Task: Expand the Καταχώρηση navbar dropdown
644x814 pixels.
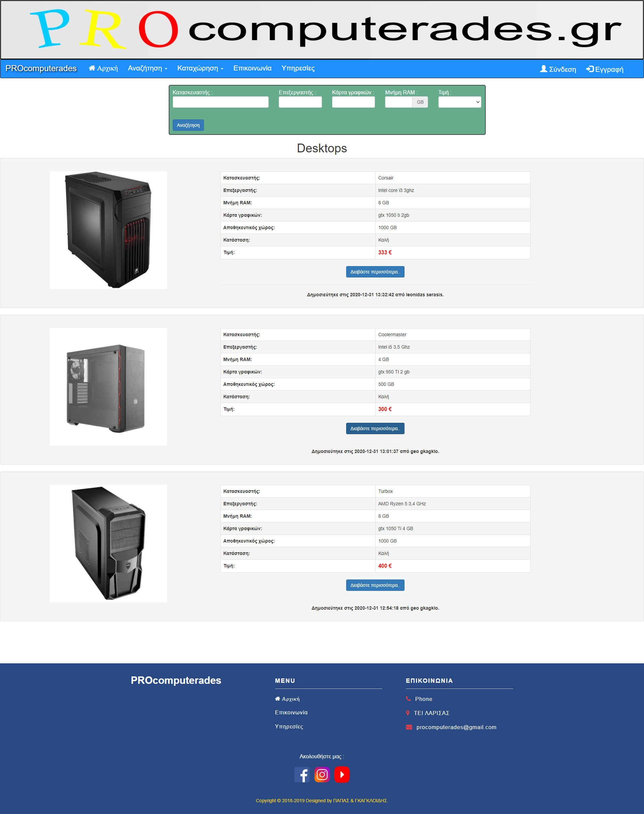Action: pos(200,68)
